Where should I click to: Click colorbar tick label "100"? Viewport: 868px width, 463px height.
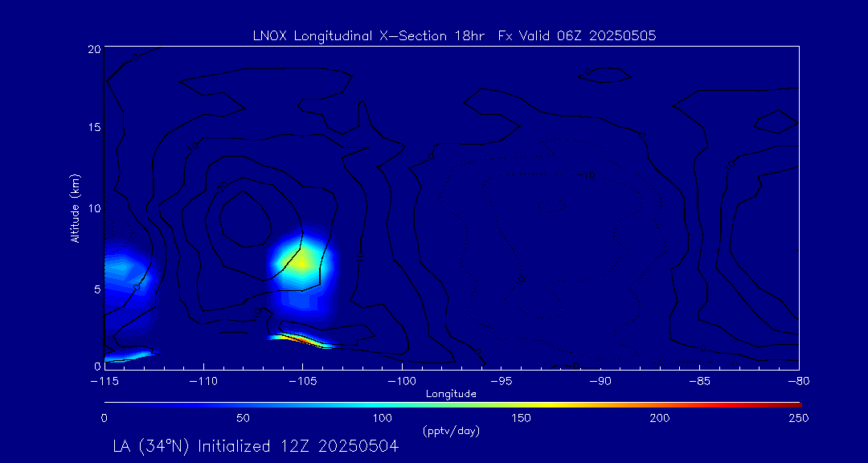383,418
